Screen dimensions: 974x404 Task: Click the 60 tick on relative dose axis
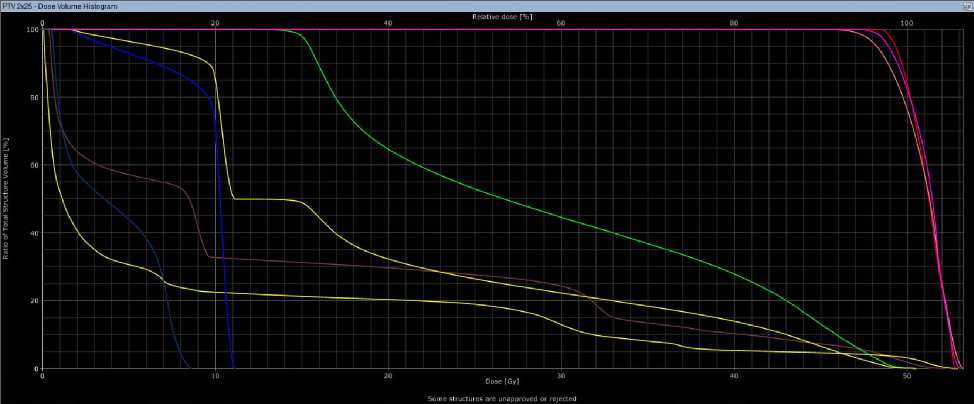click(x=561, y=23)
